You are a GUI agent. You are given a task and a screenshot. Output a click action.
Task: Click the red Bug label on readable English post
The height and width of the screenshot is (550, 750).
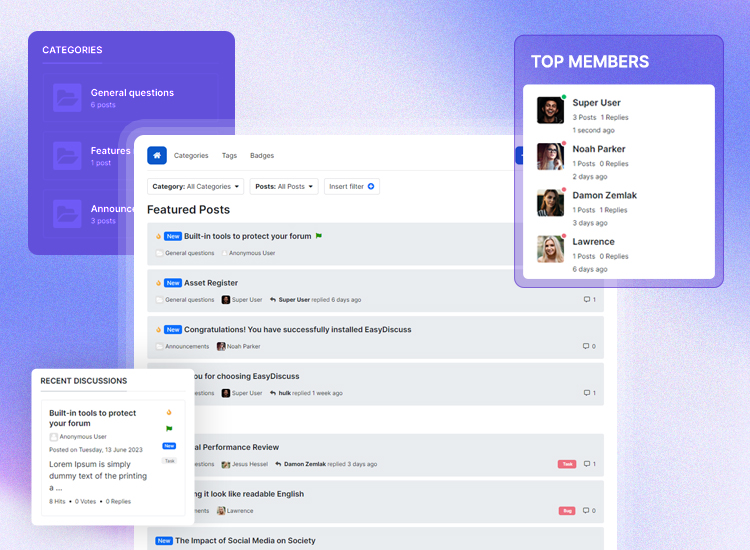coord(567,511)
